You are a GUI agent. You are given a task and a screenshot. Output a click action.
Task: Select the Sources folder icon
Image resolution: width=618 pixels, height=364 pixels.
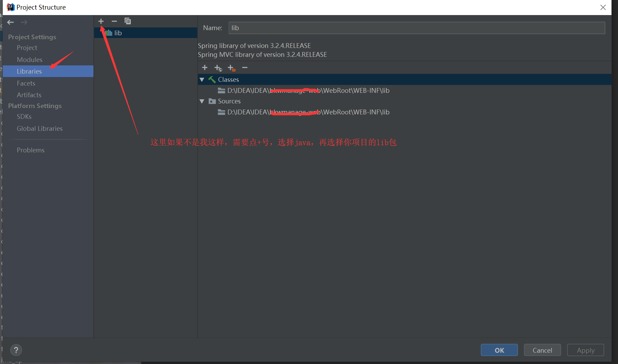212,101
